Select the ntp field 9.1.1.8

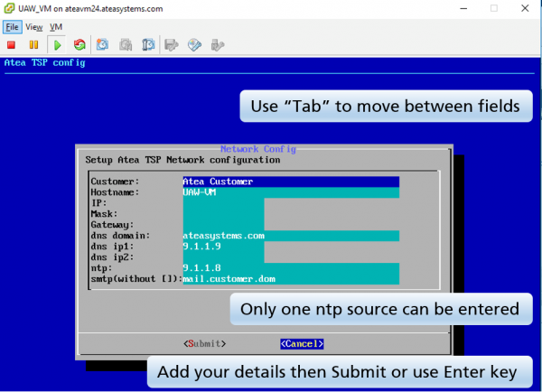tap(291, 268)
